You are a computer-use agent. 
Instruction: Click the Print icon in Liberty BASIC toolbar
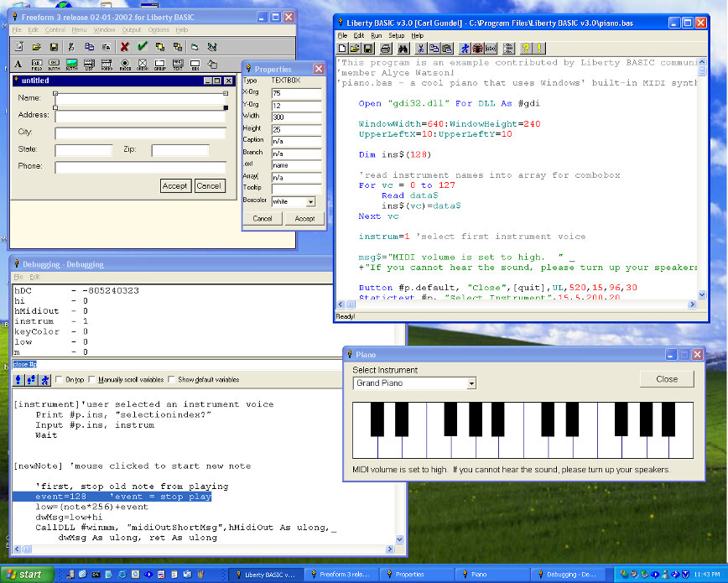[385, 49]
